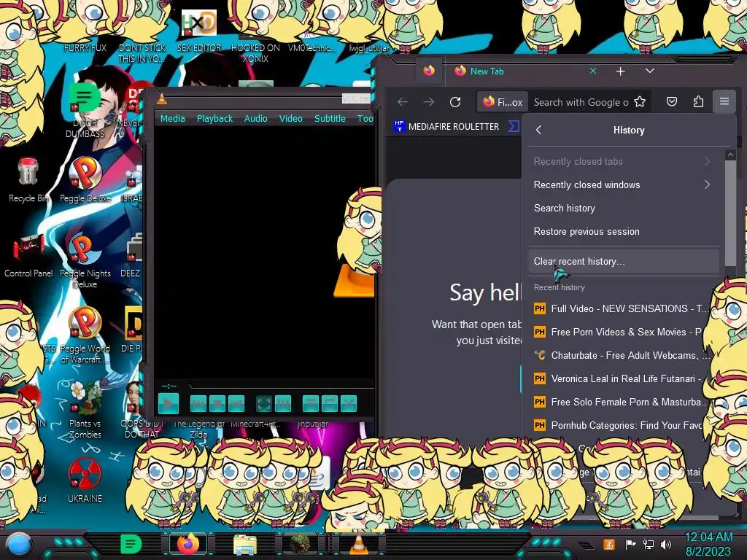Image resolution: width=747 pixels, height=560 pixels.
Task: Click the Search with Google address bar
Action: tap(580, 102)
